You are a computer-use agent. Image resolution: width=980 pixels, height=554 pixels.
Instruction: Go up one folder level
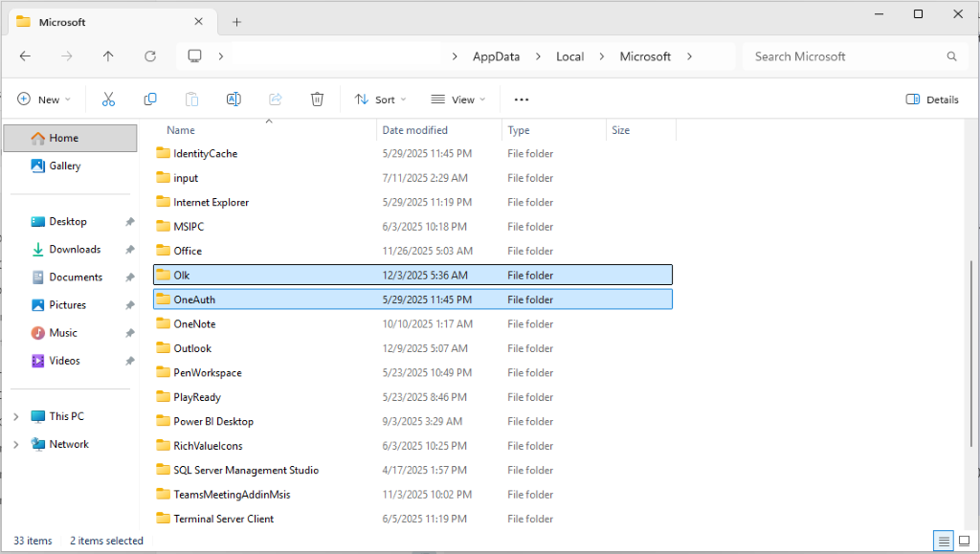pos(108,56)
